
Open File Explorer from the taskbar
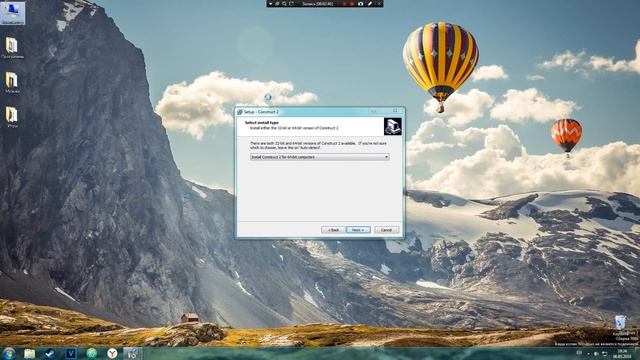[29, 353]
